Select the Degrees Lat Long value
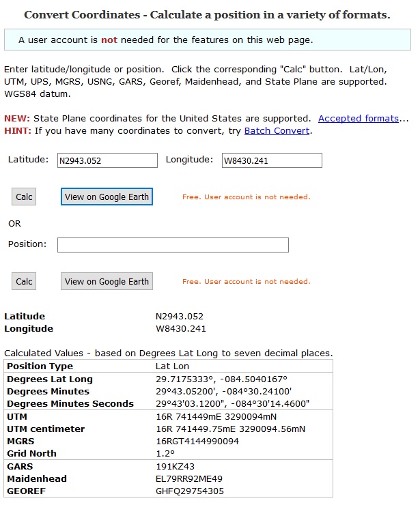 tap(221, 379)
